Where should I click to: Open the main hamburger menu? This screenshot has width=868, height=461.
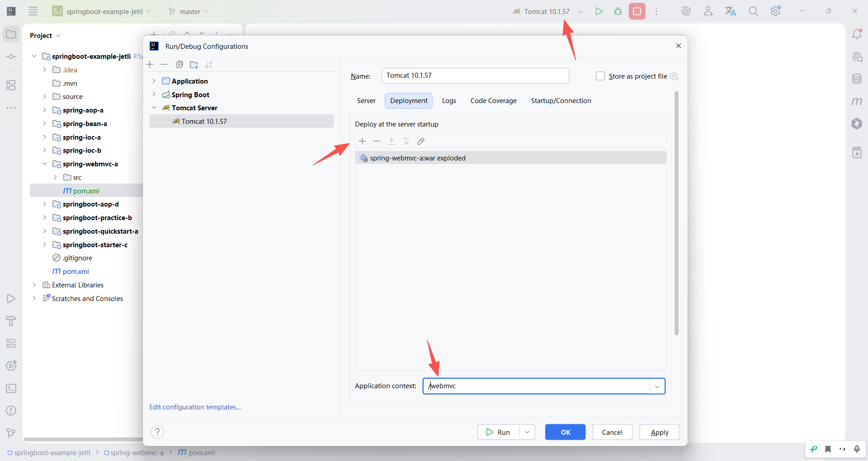pos(33,11)
